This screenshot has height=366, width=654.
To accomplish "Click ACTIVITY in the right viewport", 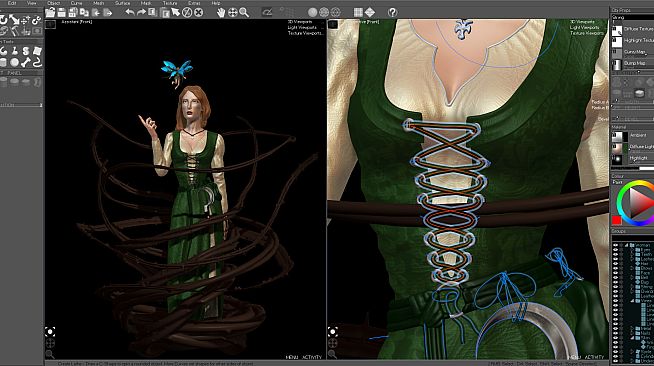I will pos(594,357).
